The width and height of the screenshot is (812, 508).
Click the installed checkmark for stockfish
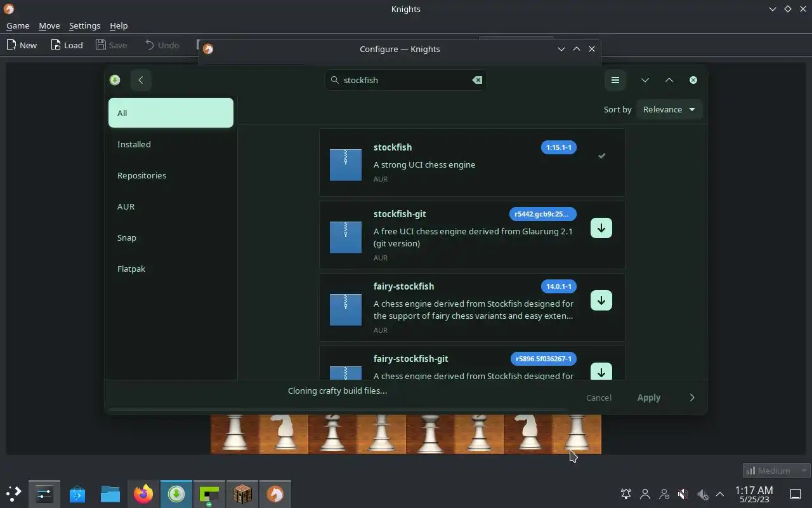tap(602, 156)
